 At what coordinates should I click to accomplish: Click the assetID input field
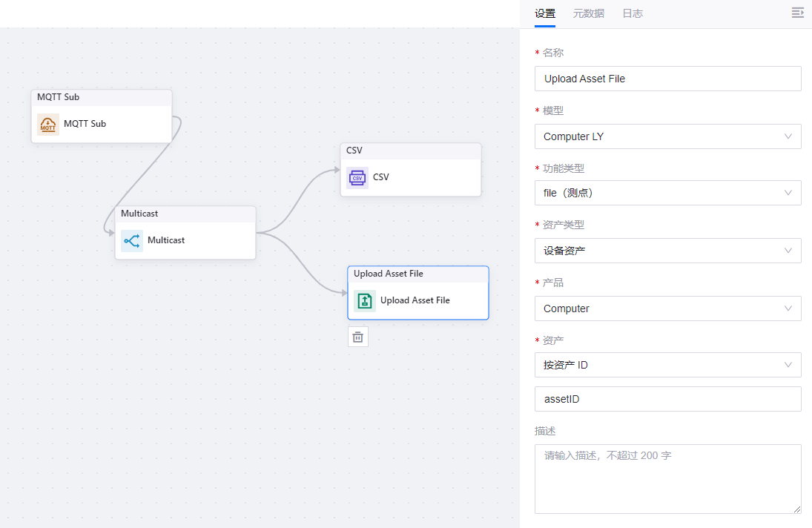pyautogui.click(x=667, y=399)
